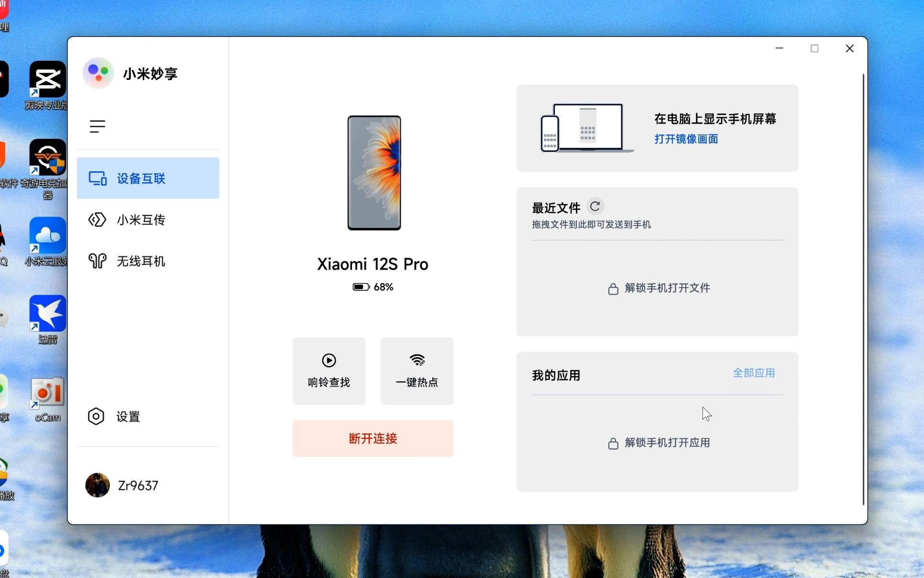Switch to the 小米互传 tab
Viewport: 924px width, 578px height.
[x=148, y=220]
